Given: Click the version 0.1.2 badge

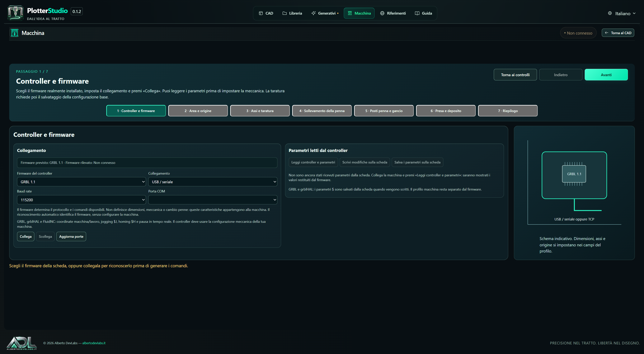Looking at the screenshot, I should coord(77,11).
